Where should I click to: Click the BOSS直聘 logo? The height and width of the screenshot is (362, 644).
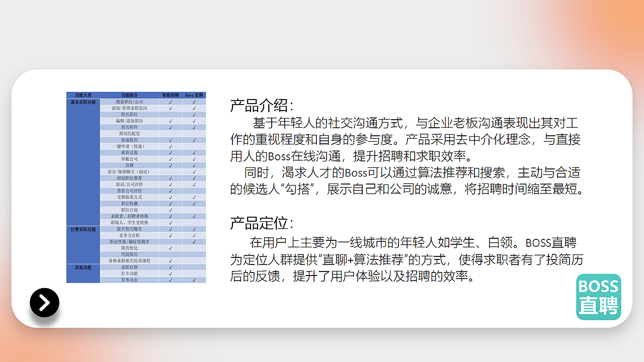[x=599, y=297]
